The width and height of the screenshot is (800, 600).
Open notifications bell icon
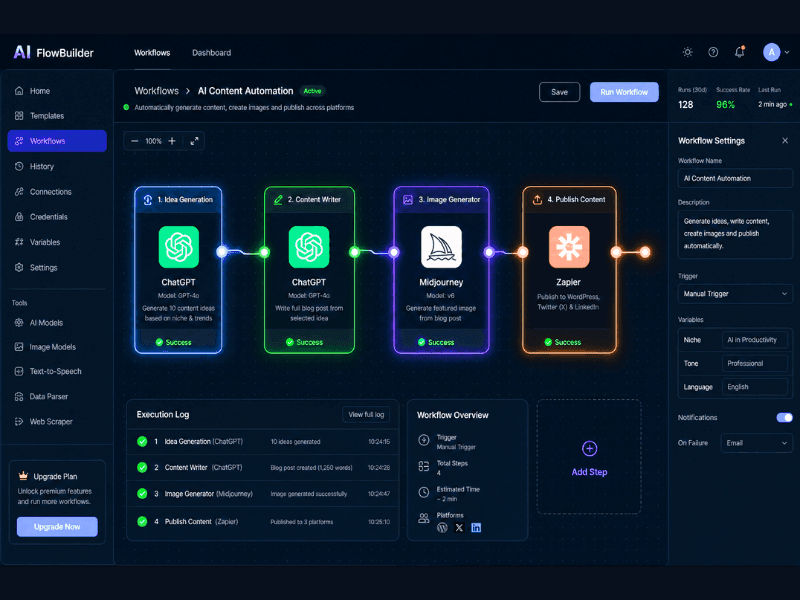tap(739, 52)
